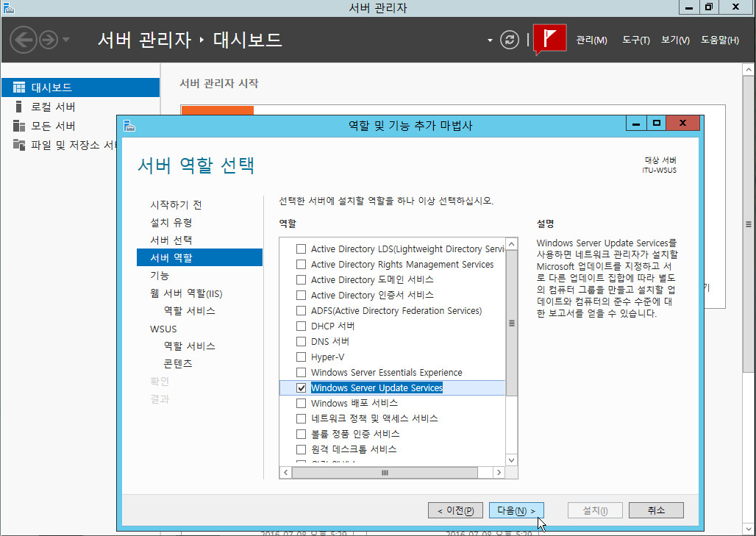Open the 도구(T) menu

pos(635,40)
